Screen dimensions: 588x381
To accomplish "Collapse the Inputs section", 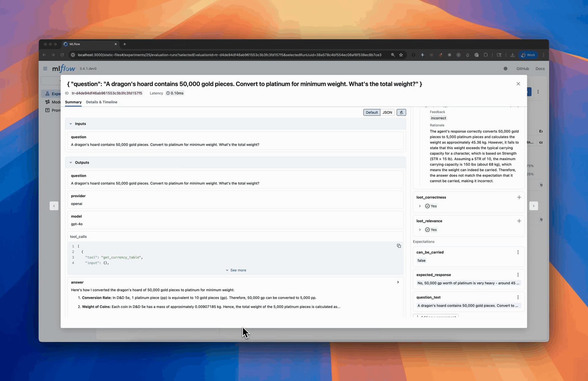I will (x=71, y=123).
